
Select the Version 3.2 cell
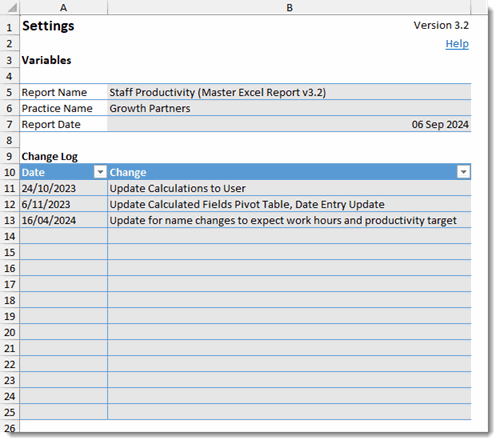coord(289,25)
